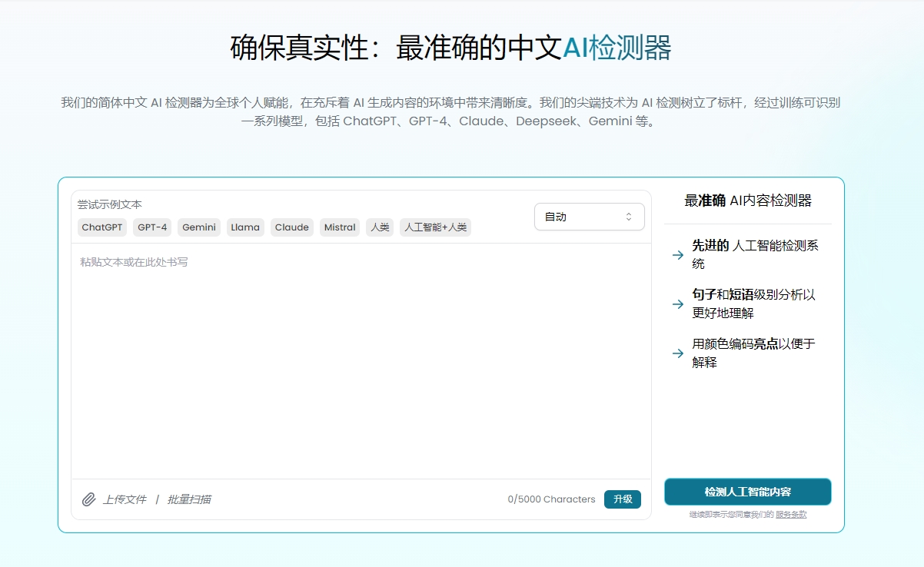The height and width of the screenshot is (567, 924).
Task: Click the 上传文件 upload option
Action: (x=125, y=499)
